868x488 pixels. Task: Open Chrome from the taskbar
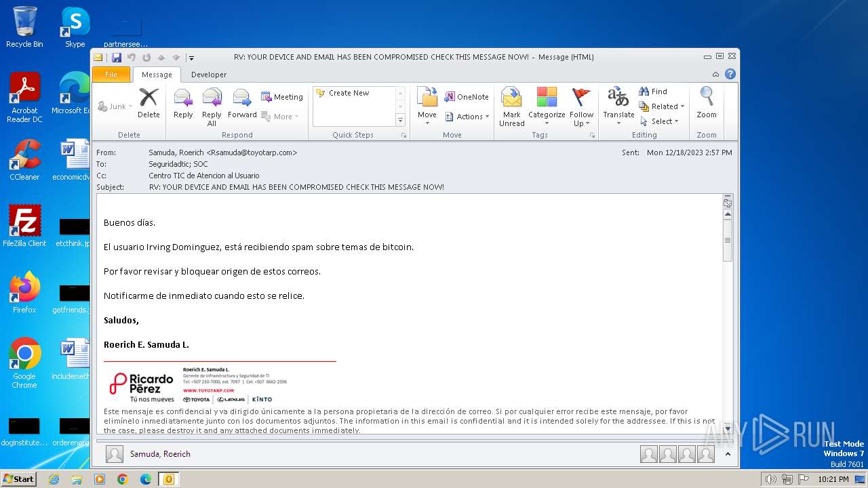point(123,479)
